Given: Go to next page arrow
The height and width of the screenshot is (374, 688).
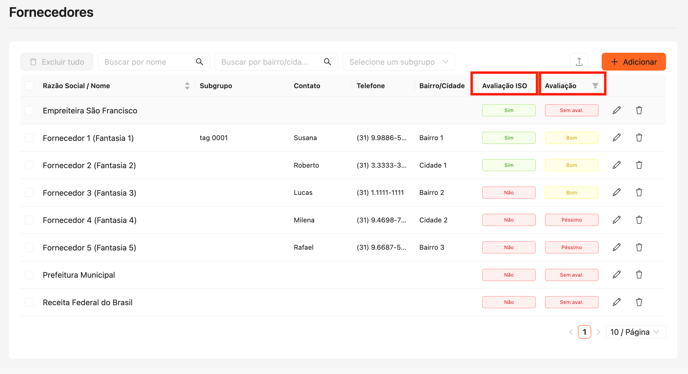Looking at the screenshot, I should click(x=598, y=332).
